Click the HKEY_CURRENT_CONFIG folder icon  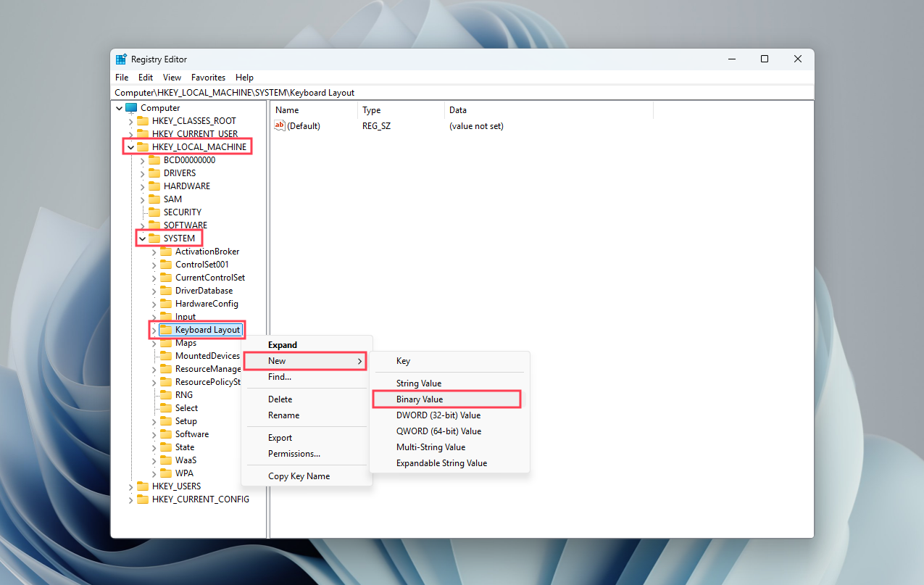coord(143,499)
